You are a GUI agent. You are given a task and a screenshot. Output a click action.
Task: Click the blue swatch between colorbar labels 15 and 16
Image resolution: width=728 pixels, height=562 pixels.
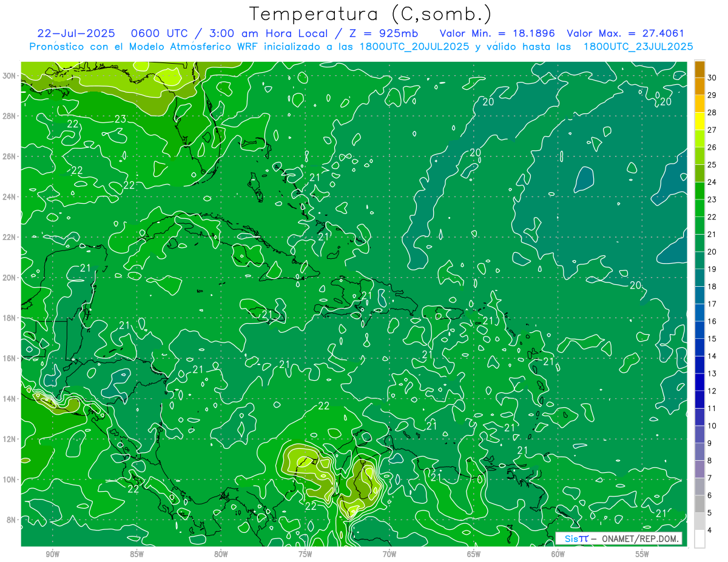(699, 330)
